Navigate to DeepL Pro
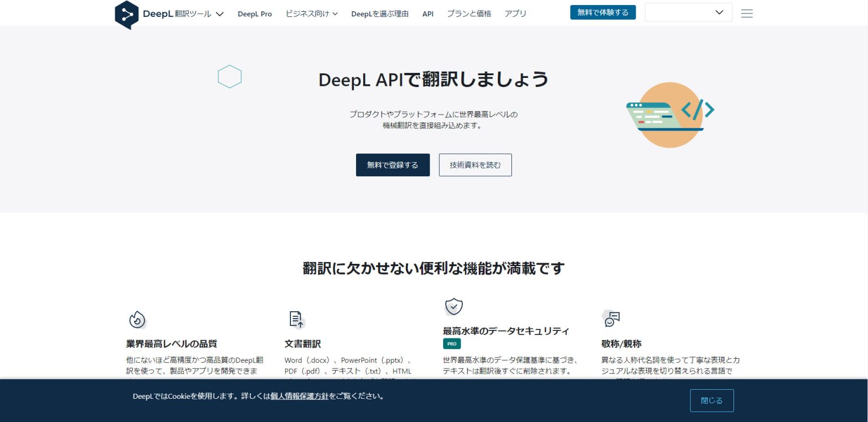The height and width of the screenshot is (422, 868). [x=255, y=14]
